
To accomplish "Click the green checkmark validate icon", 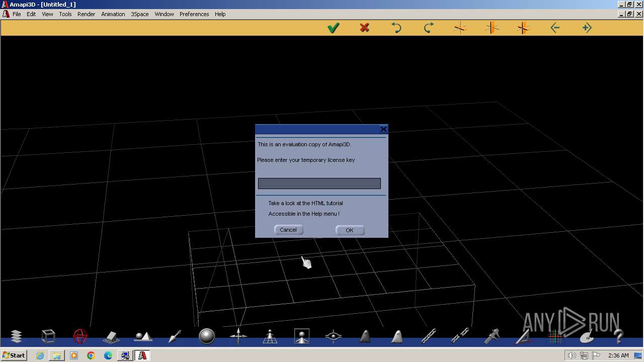I will click(x=333, y=28).
